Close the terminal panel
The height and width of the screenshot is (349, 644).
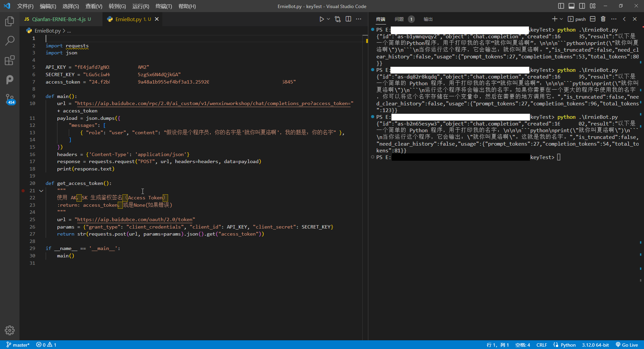[x=635, y=19]
